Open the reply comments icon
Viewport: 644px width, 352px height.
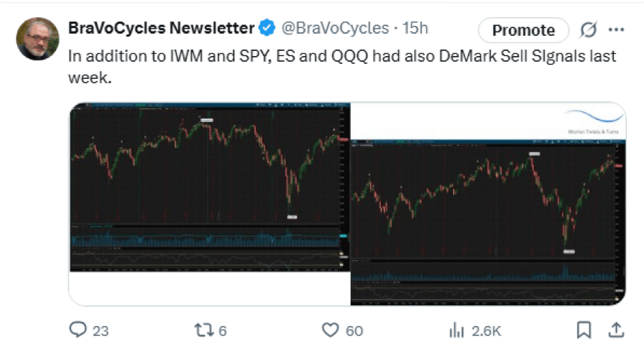[x=78, y=330]
